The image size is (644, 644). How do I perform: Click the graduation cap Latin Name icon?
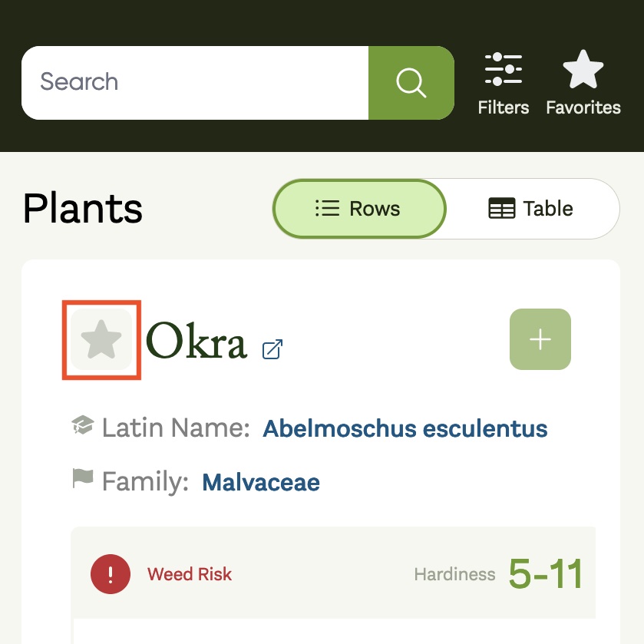(x=83, y=424)
